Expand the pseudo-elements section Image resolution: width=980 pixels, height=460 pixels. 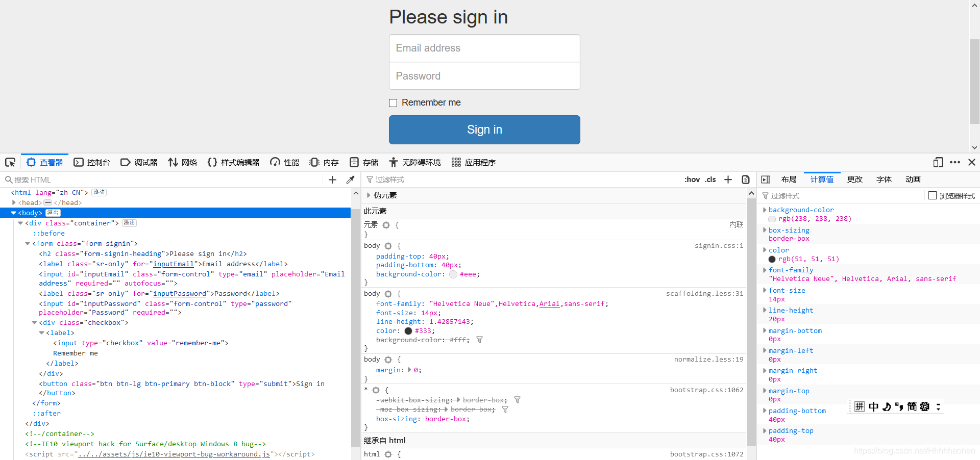(369, 195)
